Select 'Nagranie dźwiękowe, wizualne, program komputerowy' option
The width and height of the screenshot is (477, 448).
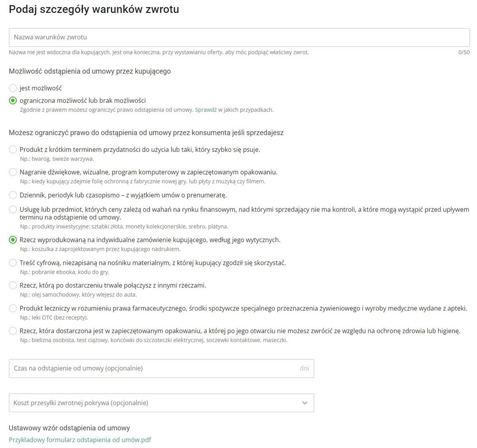coord(13,172)
